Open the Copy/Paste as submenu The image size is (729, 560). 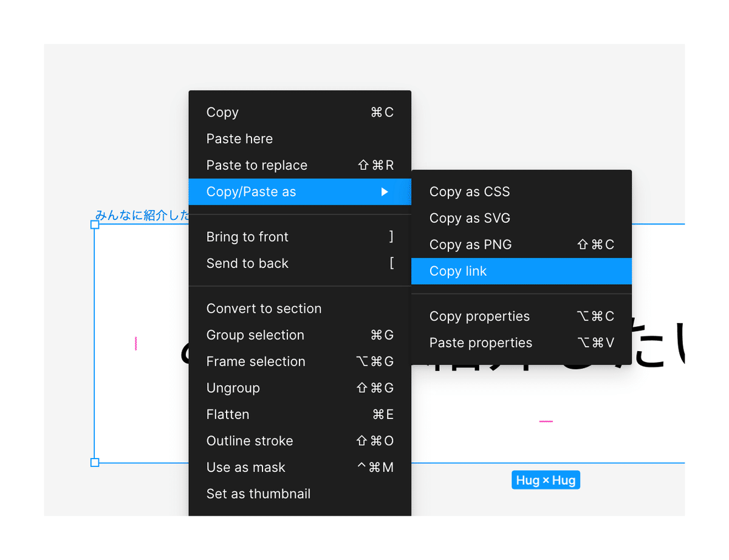coord(300,192)
